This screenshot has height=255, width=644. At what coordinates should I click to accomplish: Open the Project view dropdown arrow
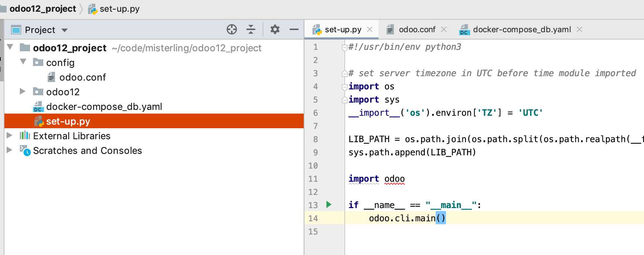(x=65, y=30)
